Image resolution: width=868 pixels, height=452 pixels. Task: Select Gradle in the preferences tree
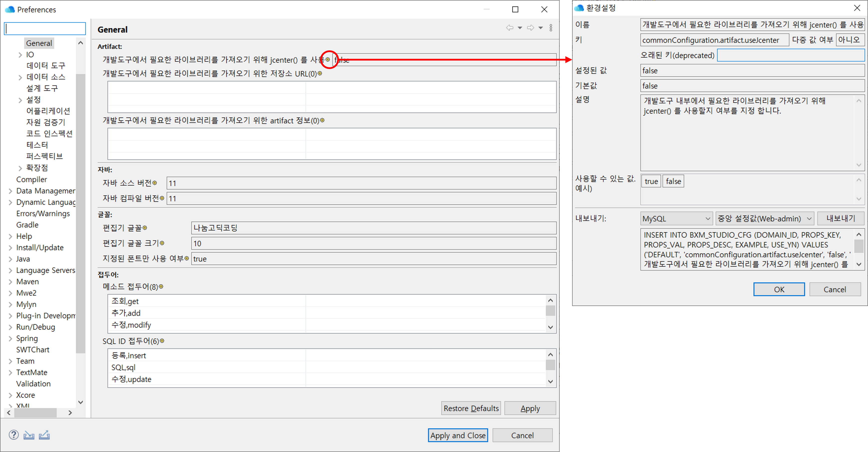click(27, 225)
